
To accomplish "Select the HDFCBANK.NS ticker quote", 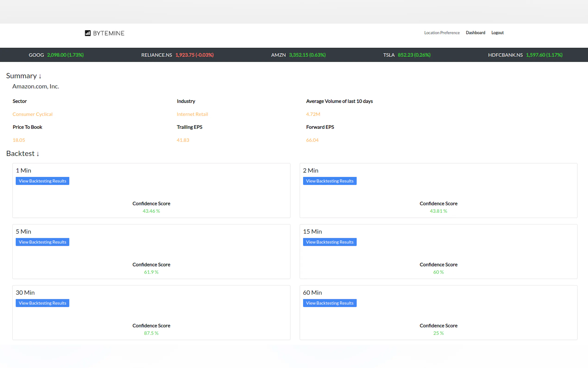I will (x=525, y=55).
